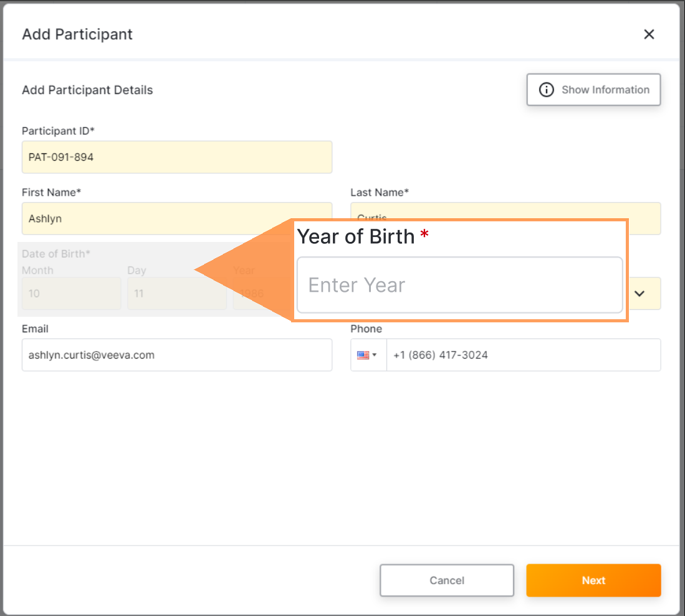Open the US flag country code selector
The height and width of the screenshot is (616, 685).
click(367, 355)
